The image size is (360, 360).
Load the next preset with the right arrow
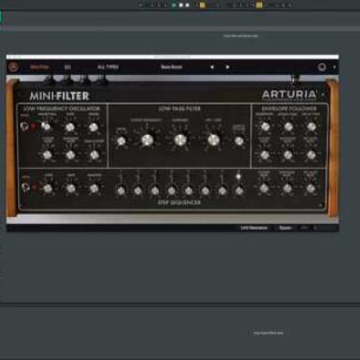[227, 67]
